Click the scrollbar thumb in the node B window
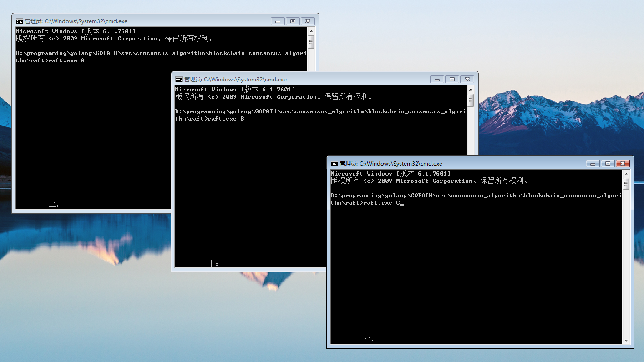 click(x=470, y=101)
